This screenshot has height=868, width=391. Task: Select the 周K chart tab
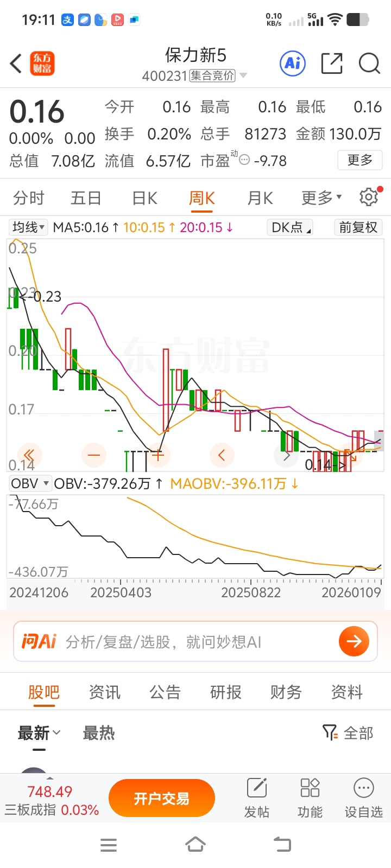click(x=202, y=197)
